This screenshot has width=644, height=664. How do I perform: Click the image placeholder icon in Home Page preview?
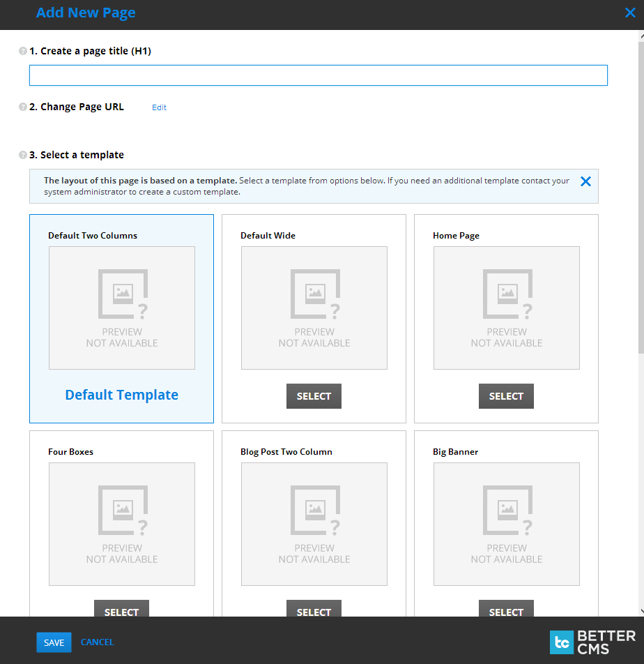[506, 294]
